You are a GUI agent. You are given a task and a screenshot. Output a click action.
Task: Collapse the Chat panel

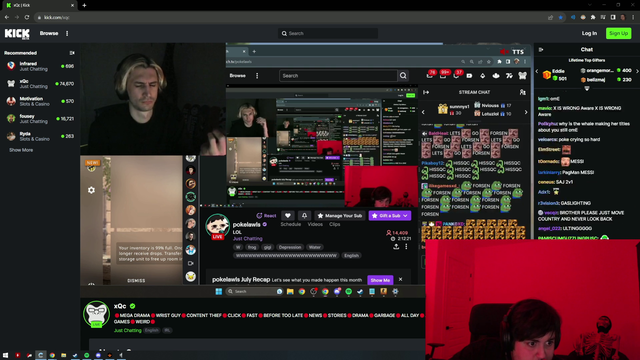(541, 49)
